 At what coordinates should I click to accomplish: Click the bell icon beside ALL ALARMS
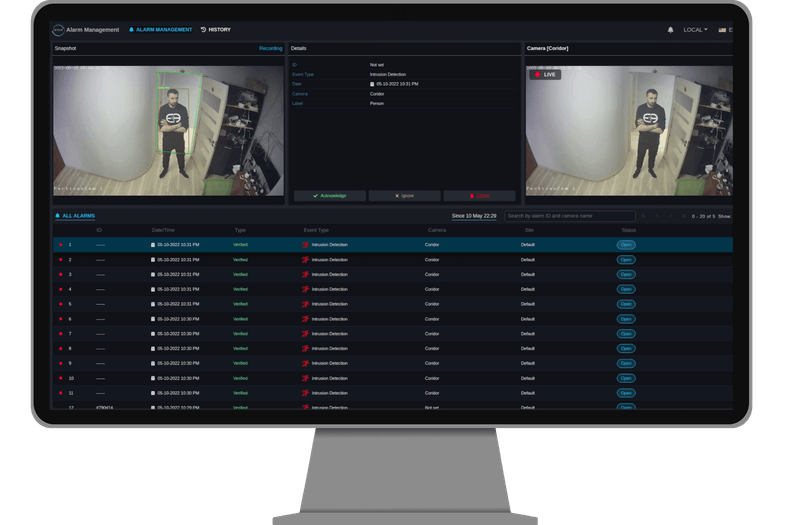(57, 216)
